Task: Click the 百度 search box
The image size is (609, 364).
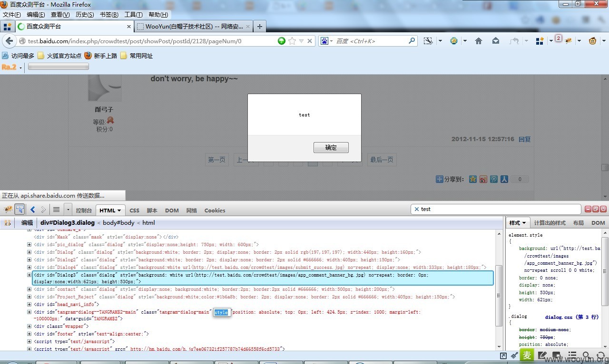Action: pos(371,41)
